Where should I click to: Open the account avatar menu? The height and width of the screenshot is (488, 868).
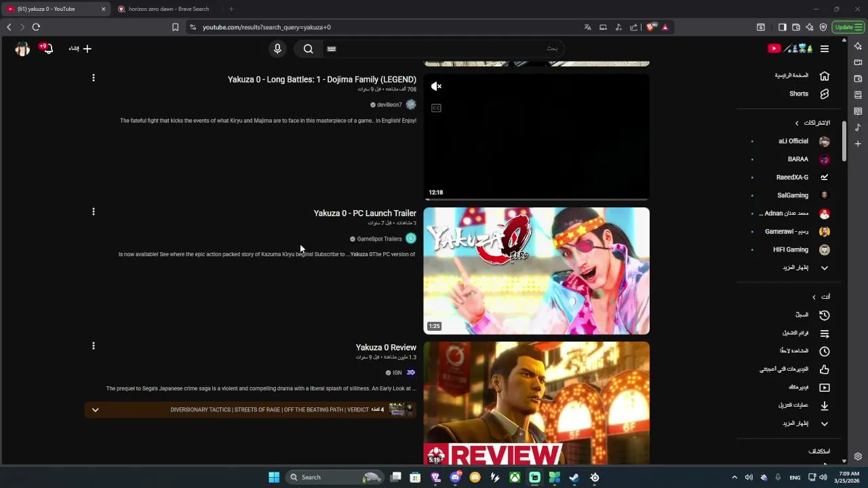pos(22,49)
